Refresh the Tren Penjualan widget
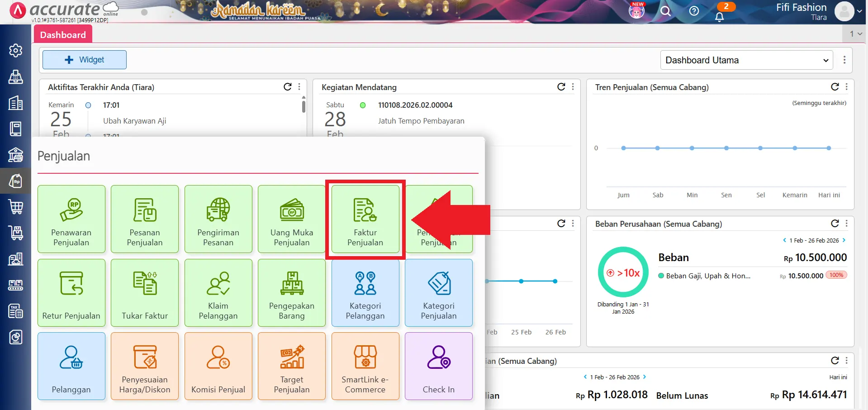 pyautogui.click(x=835, y=87)
